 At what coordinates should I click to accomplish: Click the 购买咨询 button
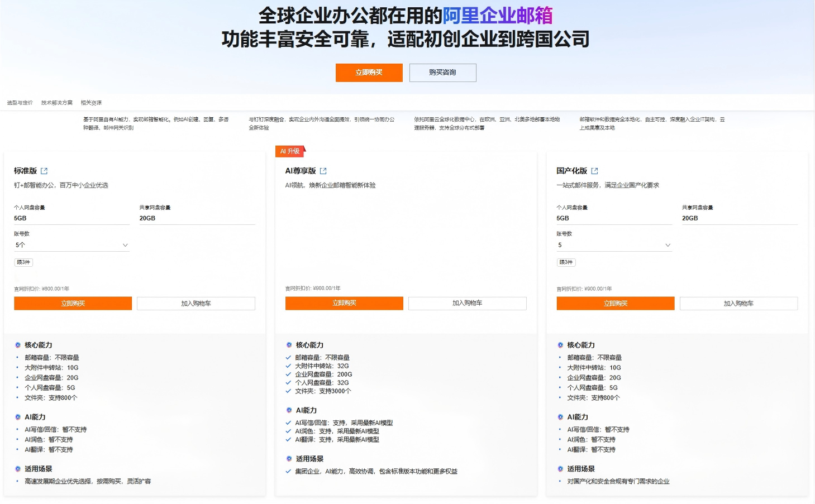tap(442, 73)
